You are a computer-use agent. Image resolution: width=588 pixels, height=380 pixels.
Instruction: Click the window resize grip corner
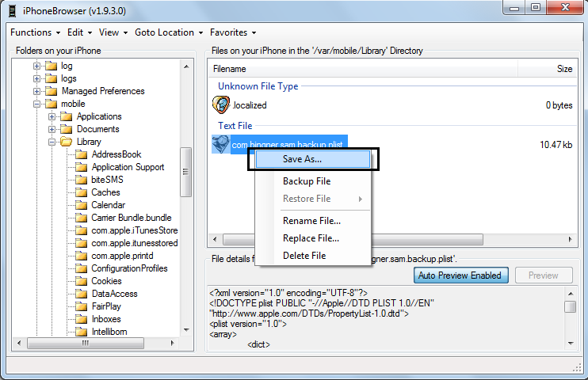tap(577, 368)
